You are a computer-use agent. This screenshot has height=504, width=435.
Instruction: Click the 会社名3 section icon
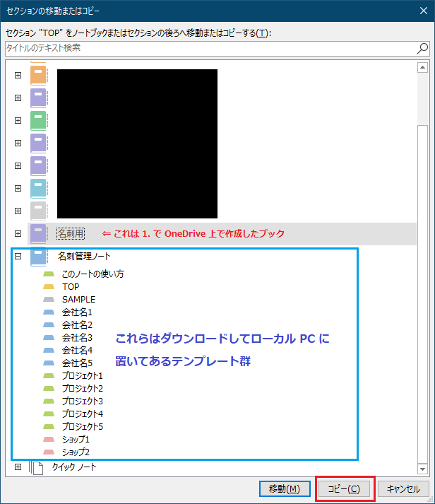(49, 337)
